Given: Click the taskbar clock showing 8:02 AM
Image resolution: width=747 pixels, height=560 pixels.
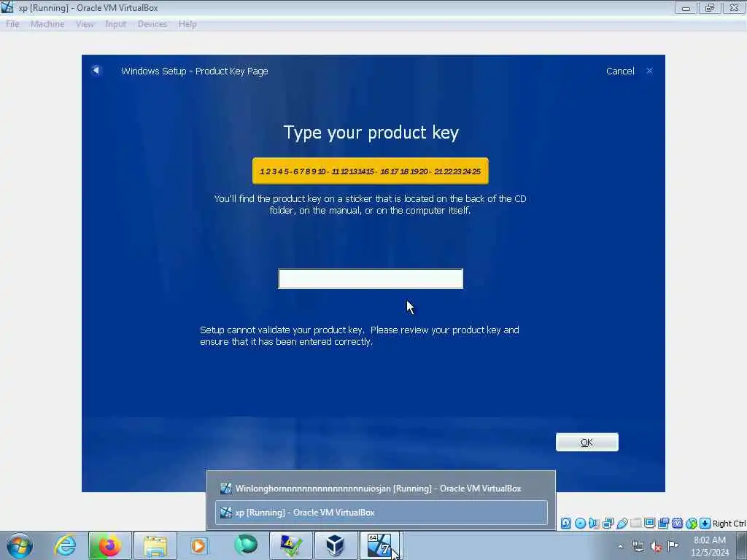Looking at the screenshot, I should [710, 546].
